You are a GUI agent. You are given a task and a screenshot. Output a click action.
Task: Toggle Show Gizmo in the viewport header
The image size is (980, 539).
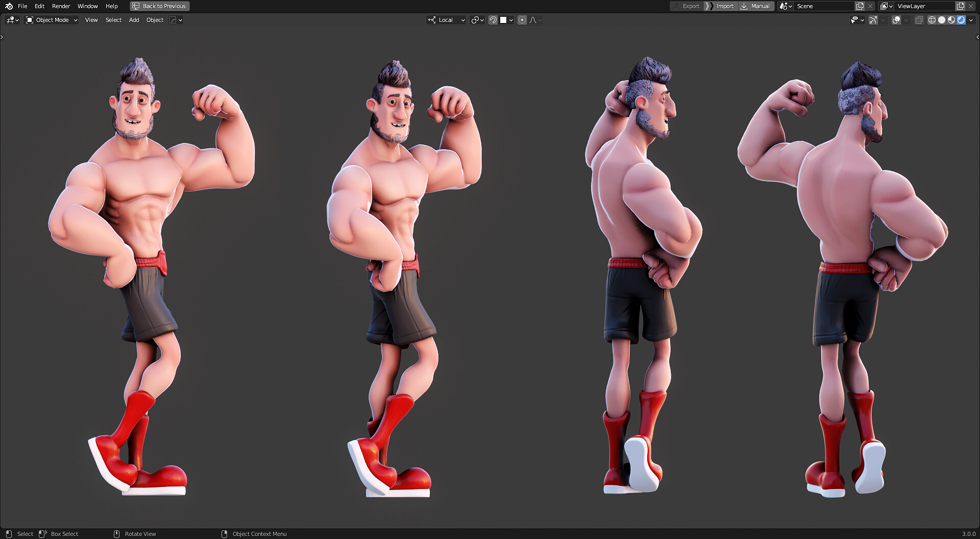[x=873, y=20]
